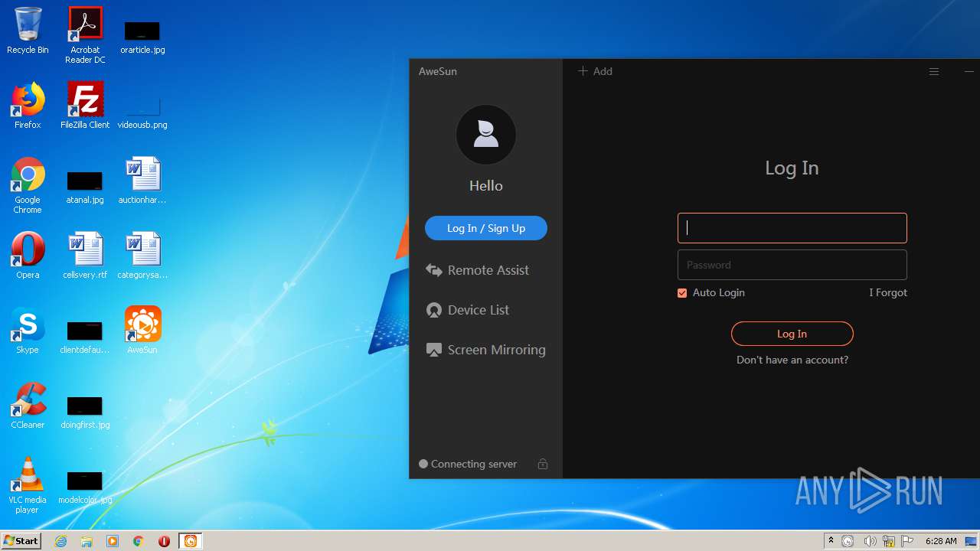Click the Action Center flag icon
The height and width of the screenshot is (551, 980).
tap(908, 541)
